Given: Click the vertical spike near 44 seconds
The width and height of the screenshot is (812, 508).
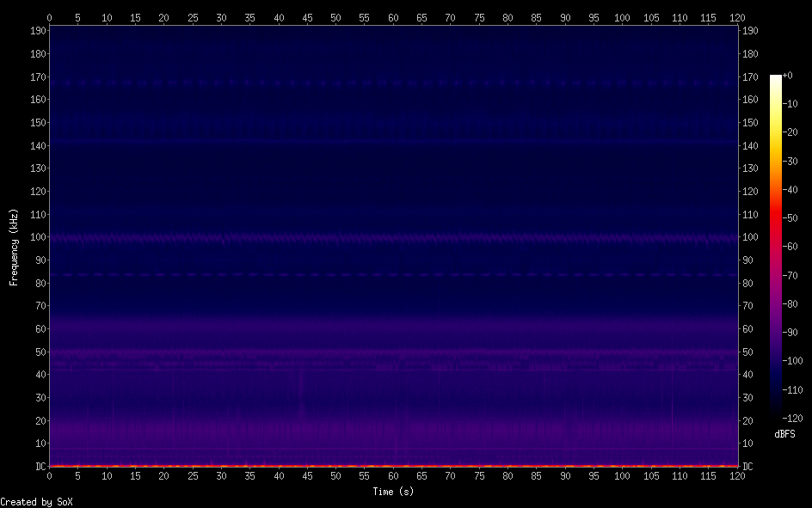Looking at the screenshot, I should 301,391.
